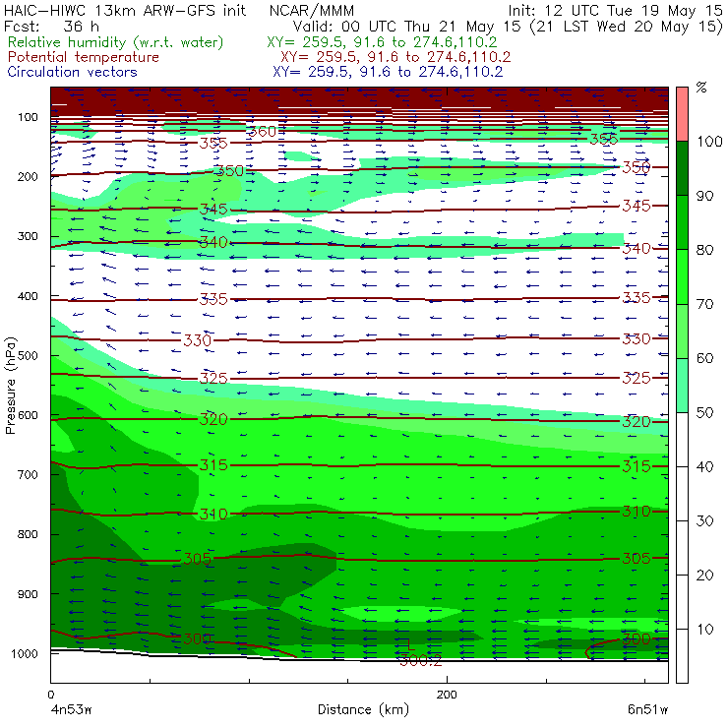The image size is (728, 728).
Task: Pick the 60–70% light green colorbar segment
Action: [682, 331]
